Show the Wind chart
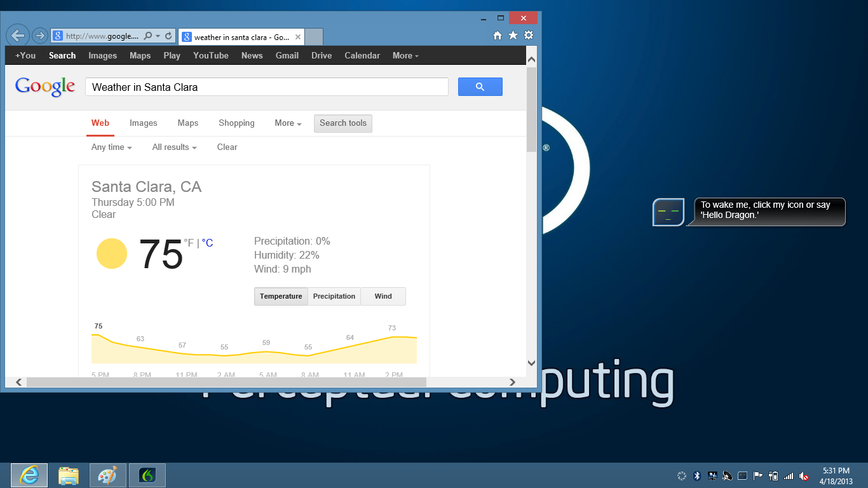 383,296
